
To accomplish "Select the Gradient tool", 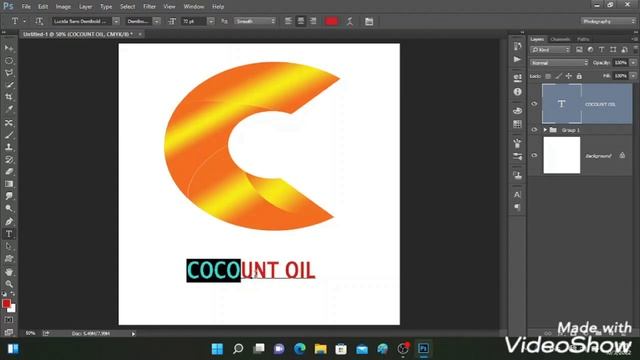I will [9, 184].
